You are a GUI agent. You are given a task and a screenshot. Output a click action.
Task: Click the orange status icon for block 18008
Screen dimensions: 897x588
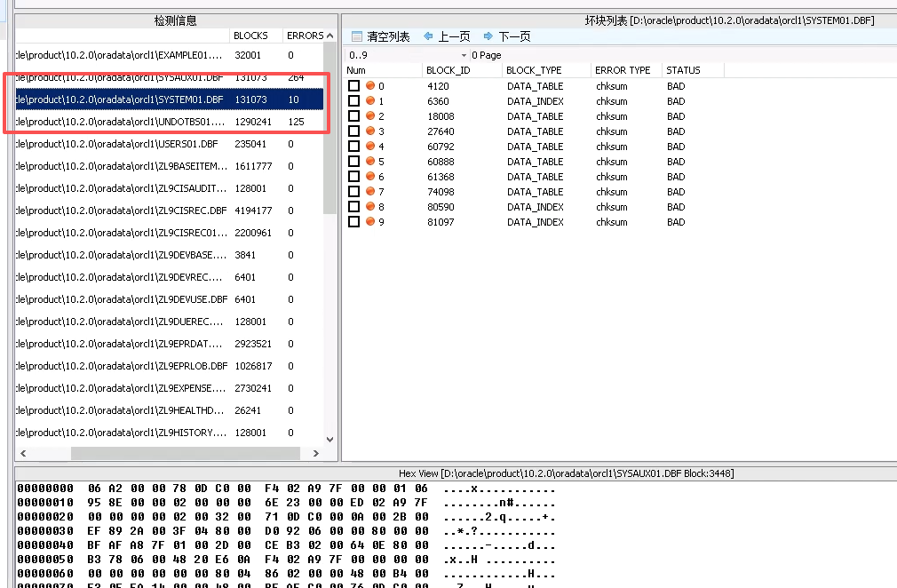point(370,115)
